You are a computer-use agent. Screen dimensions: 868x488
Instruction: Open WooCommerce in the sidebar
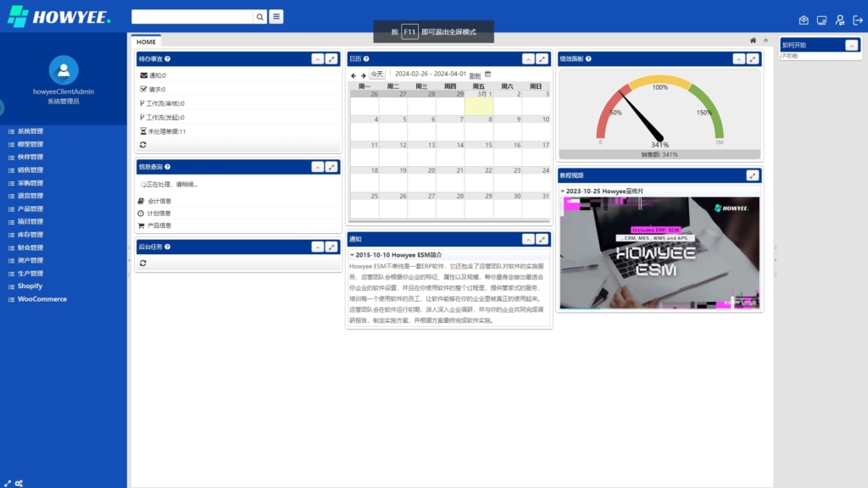pyautogui.click(x=42, y=299)
